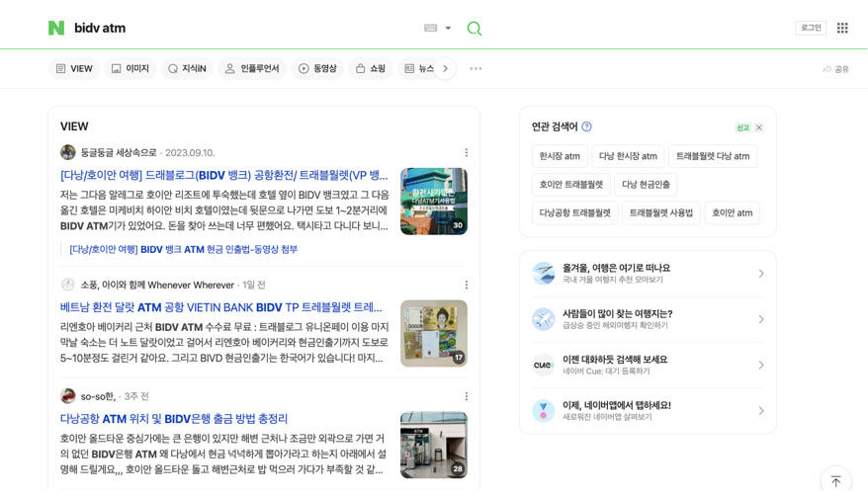
Task: Open the apps grid menu icon
Action: tap(842, 28)
